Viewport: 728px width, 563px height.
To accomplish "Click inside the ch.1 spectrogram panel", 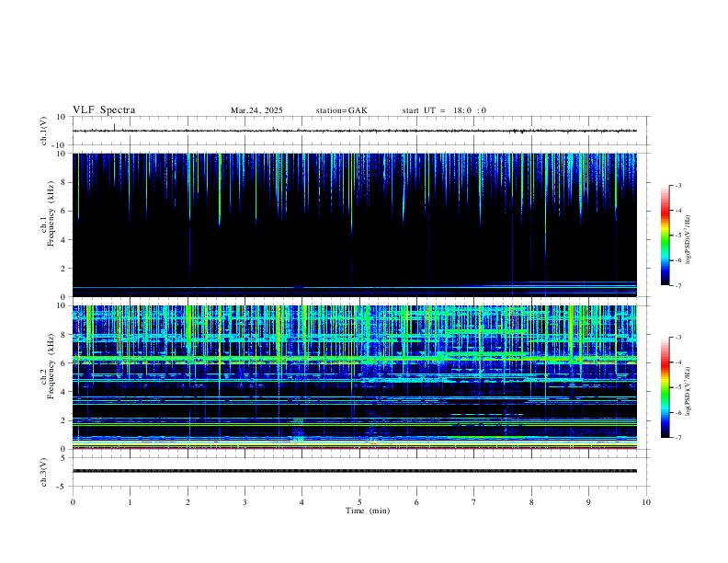I will (354, 224).
